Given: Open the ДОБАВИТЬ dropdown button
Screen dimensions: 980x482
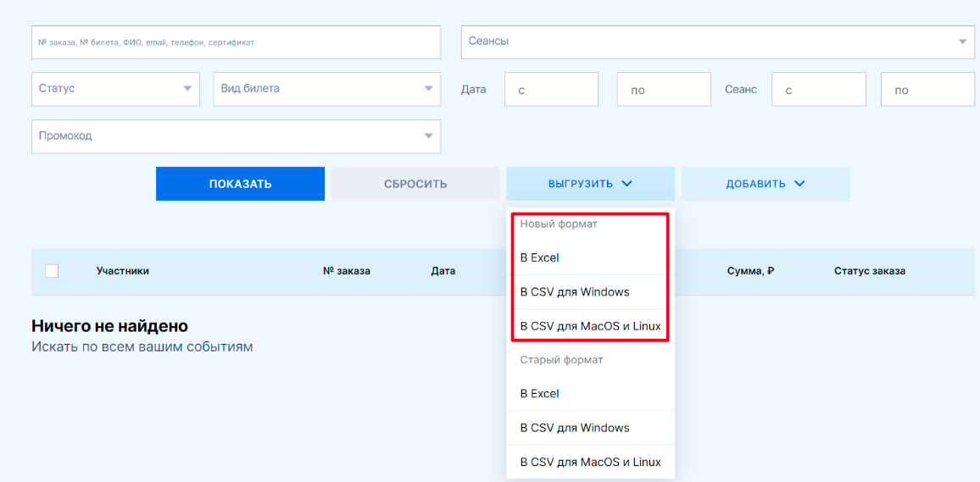Looking at the screenshot, I should (x=766, y=184).
